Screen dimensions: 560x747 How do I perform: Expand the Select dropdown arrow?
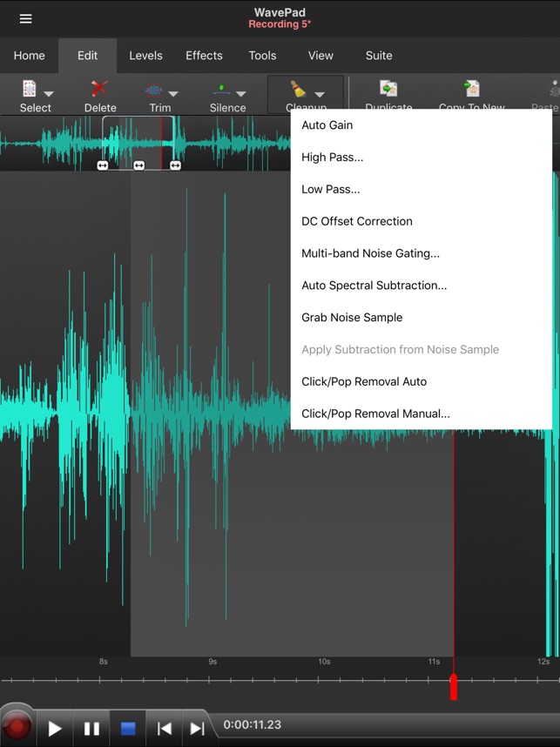point(49,94)
